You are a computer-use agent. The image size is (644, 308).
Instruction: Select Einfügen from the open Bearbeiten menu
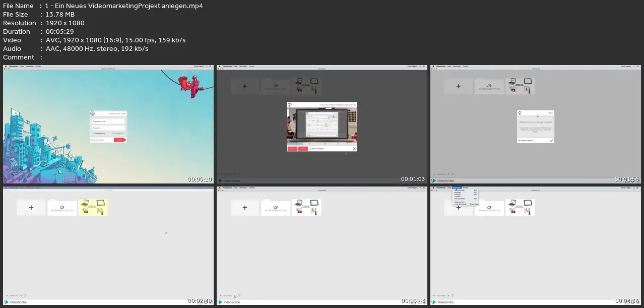(457, 195)
